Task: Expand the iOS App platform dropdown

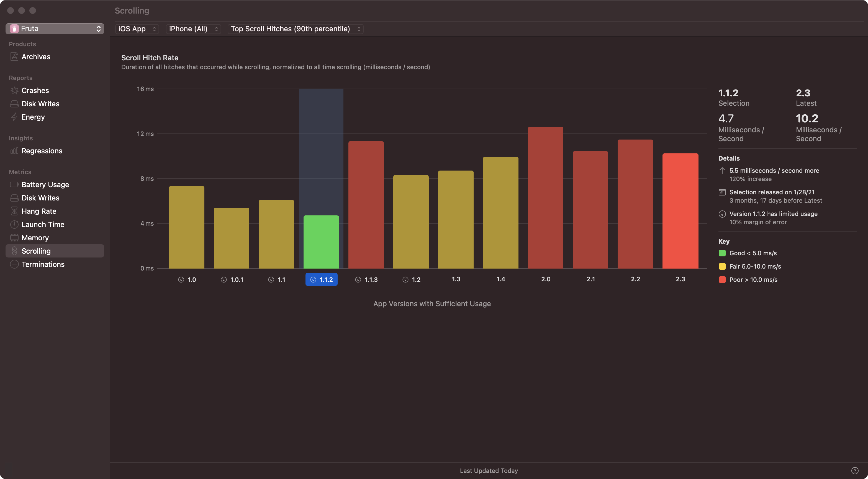Action: coord(137,29)
